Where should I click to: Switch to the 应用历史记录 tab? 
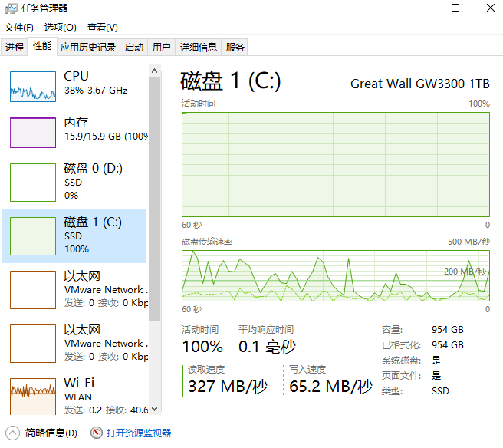click(x=88, y=48)
